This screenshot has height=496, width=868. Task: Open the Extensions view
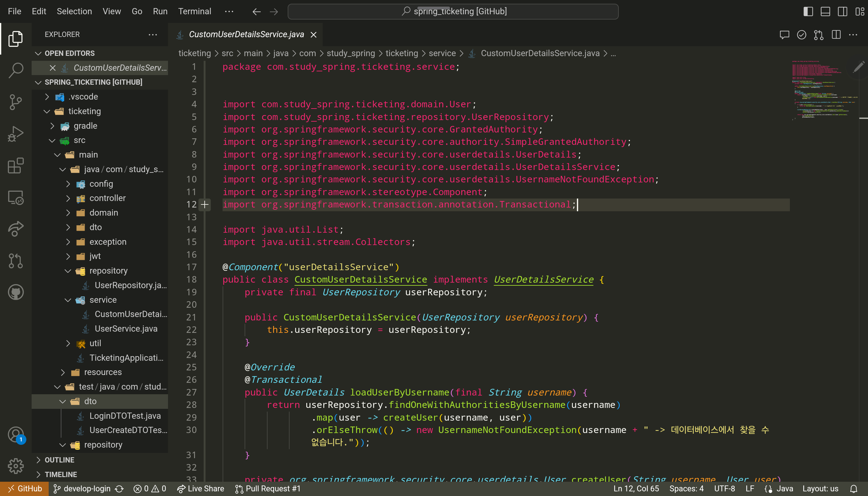[16, 166]
